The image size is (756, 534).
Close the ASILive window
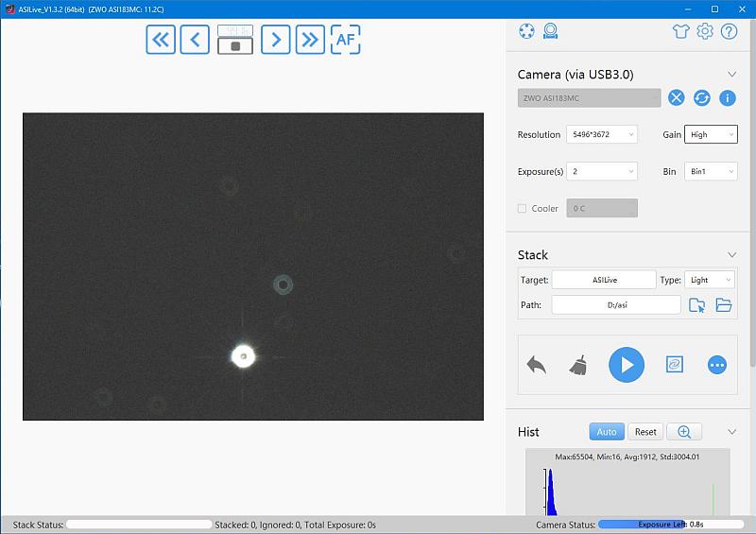[742, 9]
